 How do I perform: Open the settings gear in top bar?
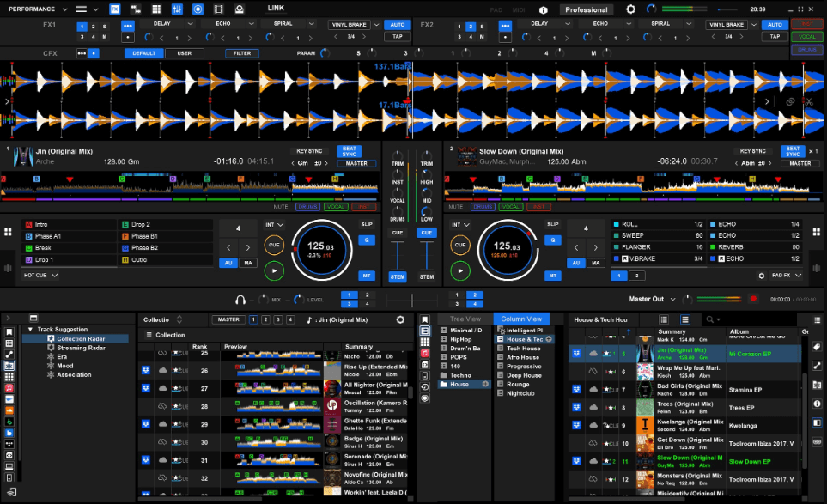tap(631, 9)
